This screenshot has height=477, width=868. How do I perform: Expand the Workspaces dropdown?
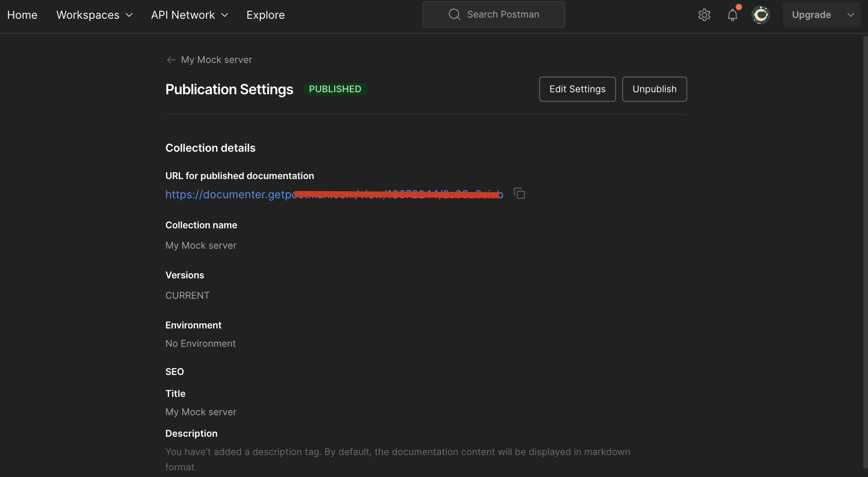(94, 15)
